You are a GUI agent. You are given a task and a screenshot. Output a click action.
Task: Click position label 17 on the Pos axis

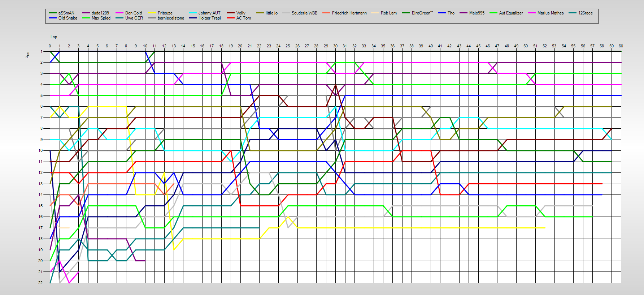tap(41, 228)
